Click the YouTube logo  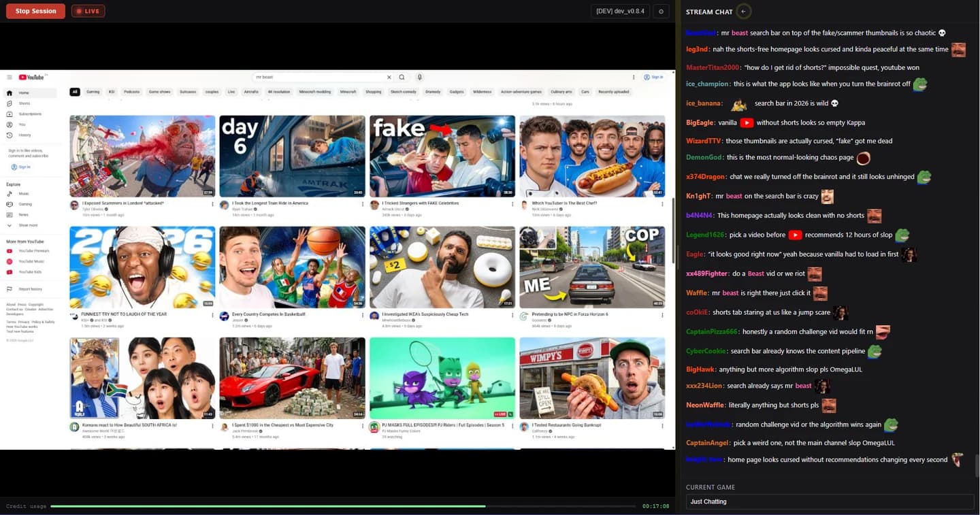pos(32,78)
